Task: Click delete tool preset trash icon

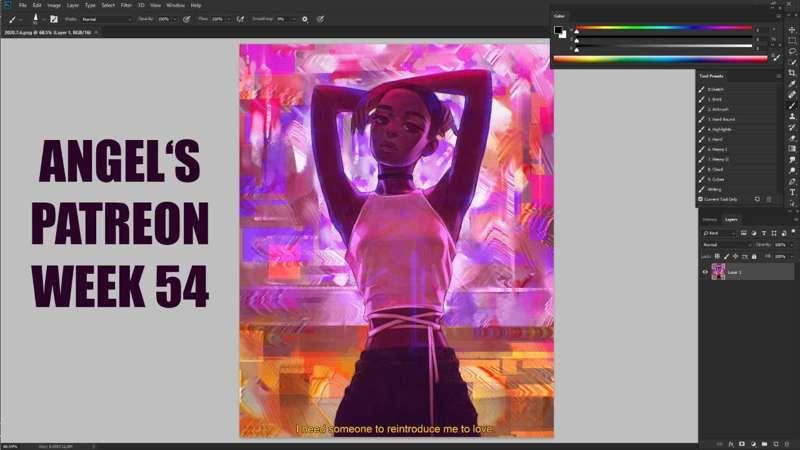Action: (x=769, y=199)
